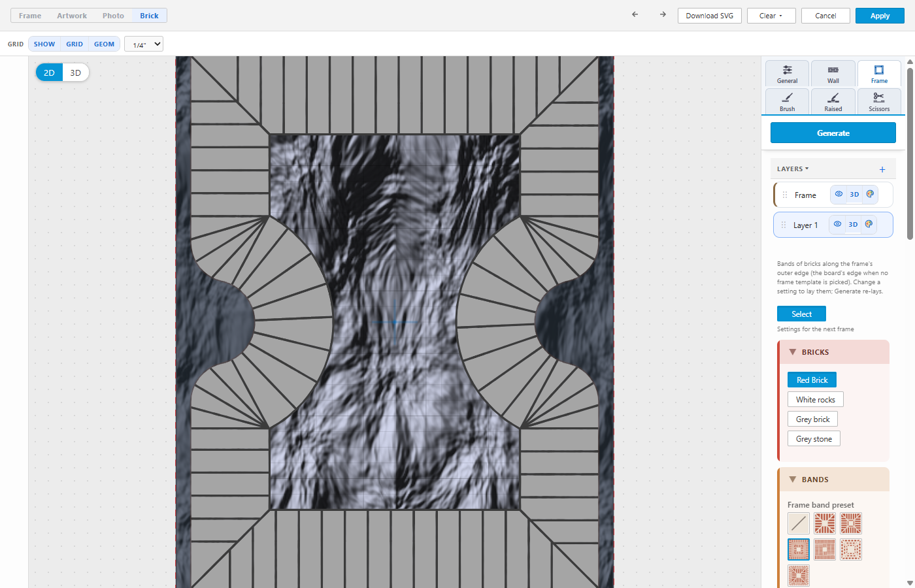Choose the Brush tool
The image size is (915, 588).
pos(787,101)
